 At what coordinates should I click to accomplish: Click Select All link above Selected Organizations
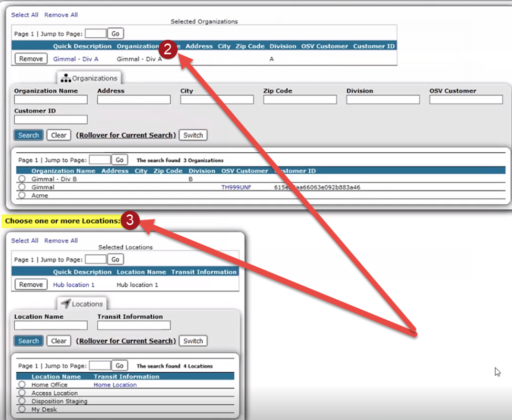pyautogui.click(x=25, y=15)
